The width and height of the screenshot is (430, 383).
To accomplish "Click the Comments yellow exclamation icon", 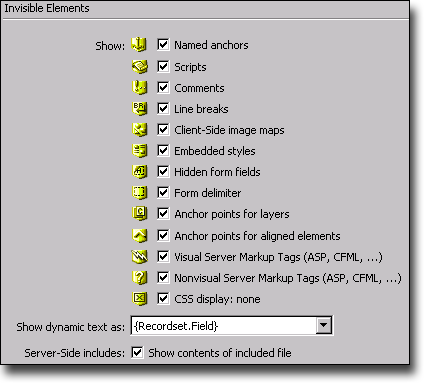I will (x=139, y=87).
